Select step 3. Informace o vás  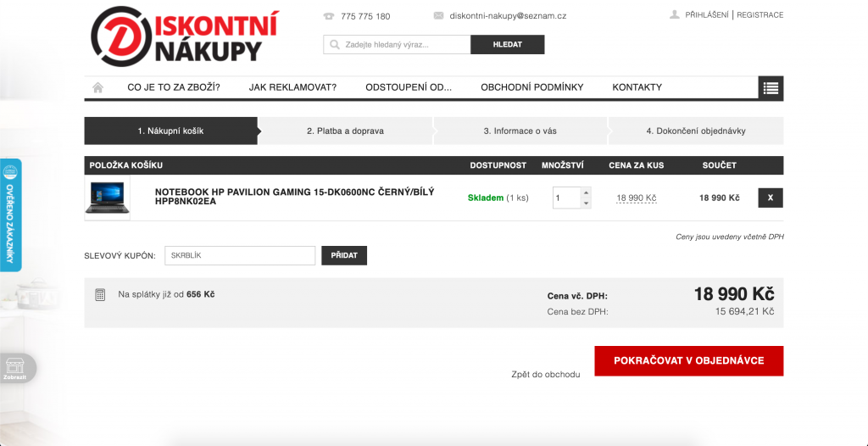(520, 131)
